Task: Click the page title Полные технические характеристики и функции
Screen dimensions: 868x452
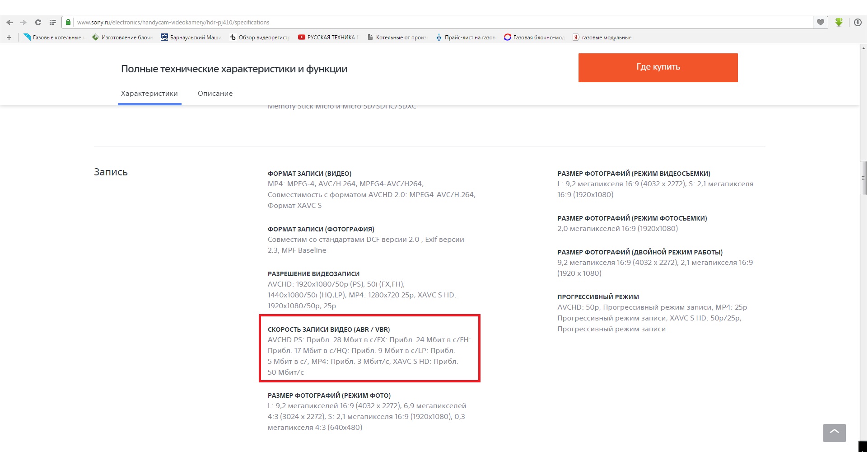Action: [234, 69]
